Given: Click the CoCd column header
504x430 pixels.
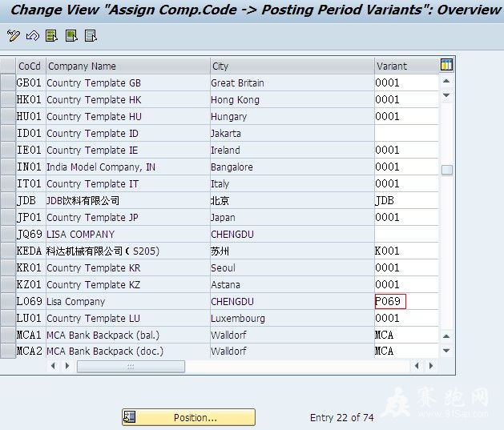Looking at the screenshot, I should pyautogui.click(x=31, y=66).
